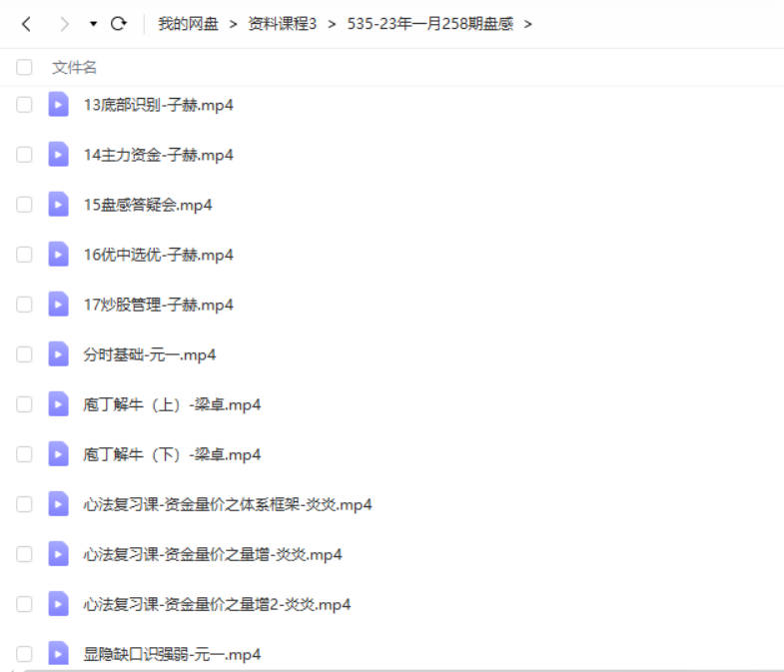Image resolution: width=784 pixels, height=672 pixels.
Task: Click the video icon of 分时基础-元一.mp4
Action: point(58,354)
